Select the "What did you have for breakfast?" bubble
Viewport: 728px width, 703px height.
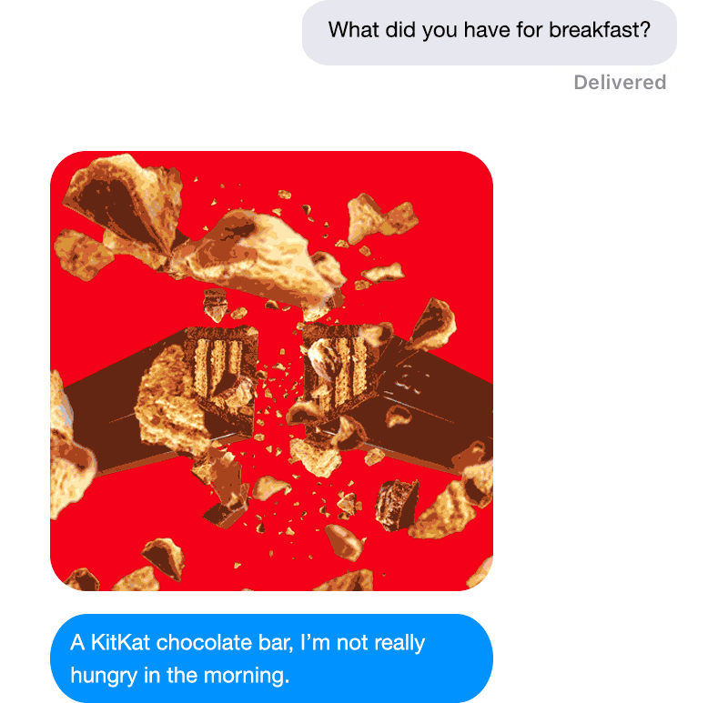490,32
